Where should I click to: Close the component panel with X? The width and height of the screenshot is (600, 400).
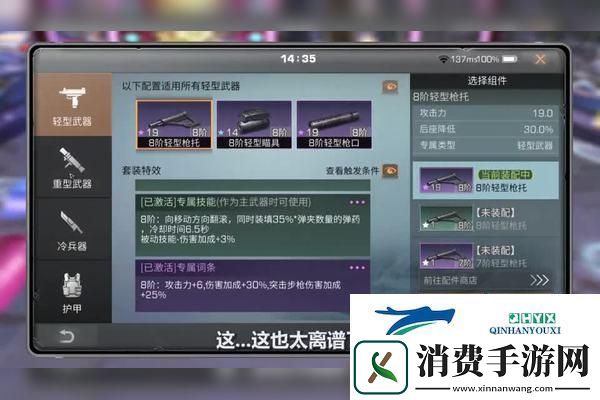click(x=540, y=59)
